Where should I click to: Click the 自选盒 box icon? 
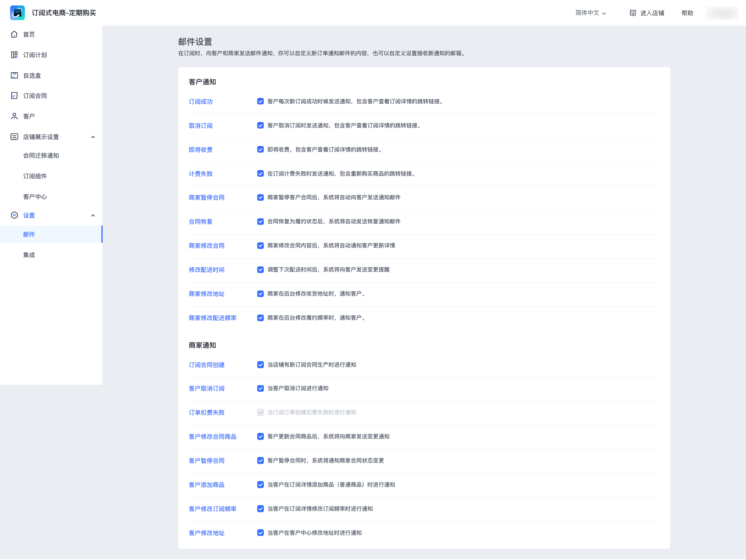14,75
